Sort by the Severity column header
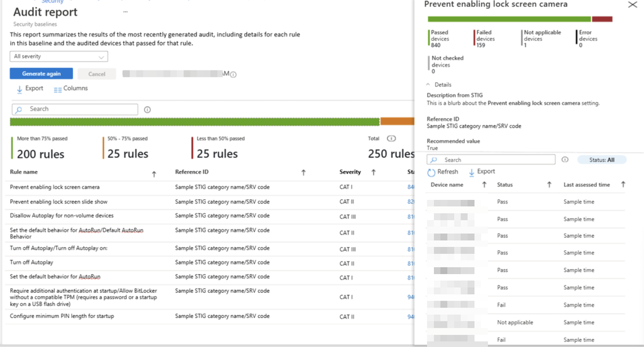Screen dimensions: 644x347 [x=350, y=172]
